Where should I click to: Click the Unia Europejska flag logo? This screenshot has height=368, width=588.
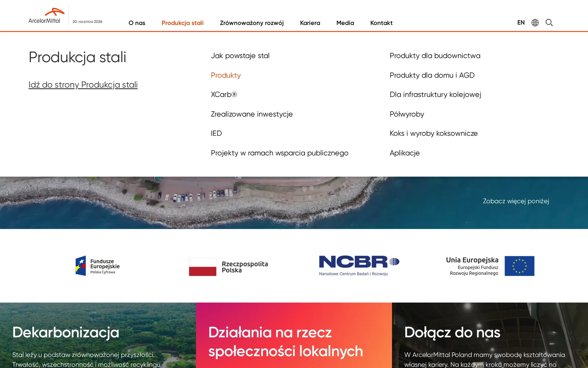[490, 266]
